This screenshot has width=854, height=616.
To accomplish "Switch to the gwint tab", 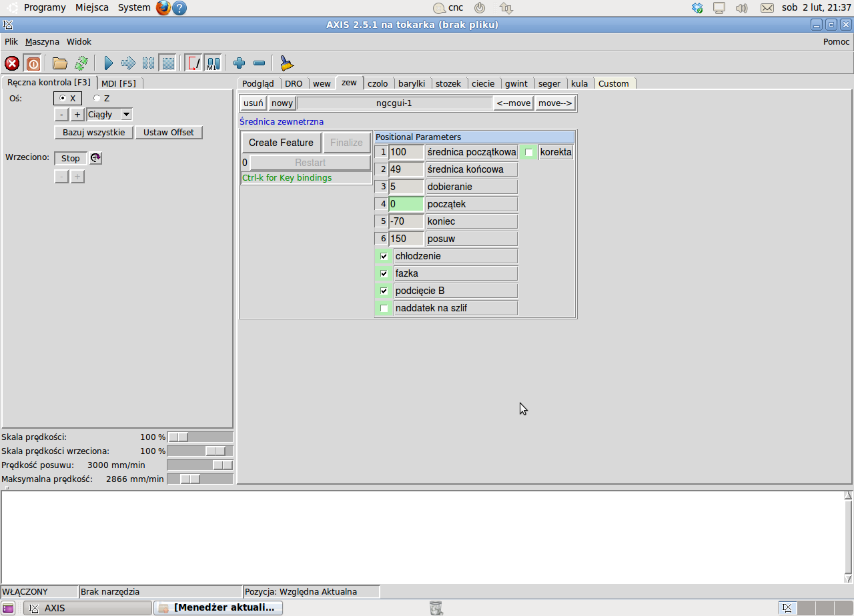I will click(x=516, y=83).
